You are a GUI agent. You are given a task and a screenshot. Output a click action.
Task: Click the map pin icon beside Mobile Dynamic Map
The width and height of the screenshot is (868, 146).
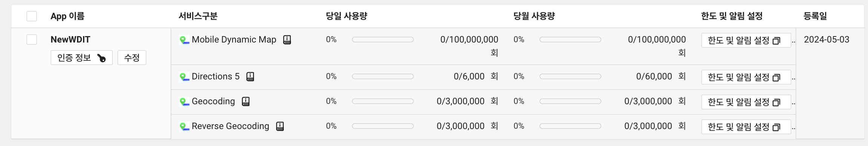tap(184, 40)
